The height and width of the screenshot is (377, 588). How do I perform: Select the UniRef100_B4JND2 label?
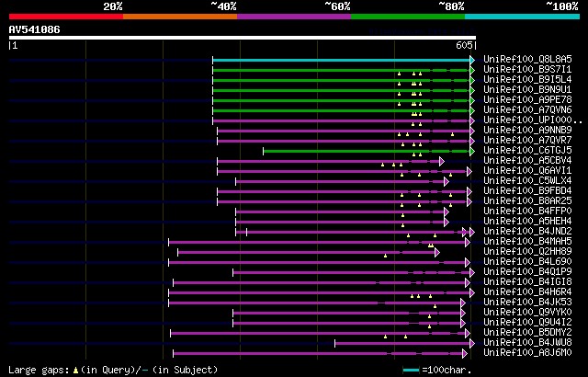pyautogui.click(x=527, y=232)
